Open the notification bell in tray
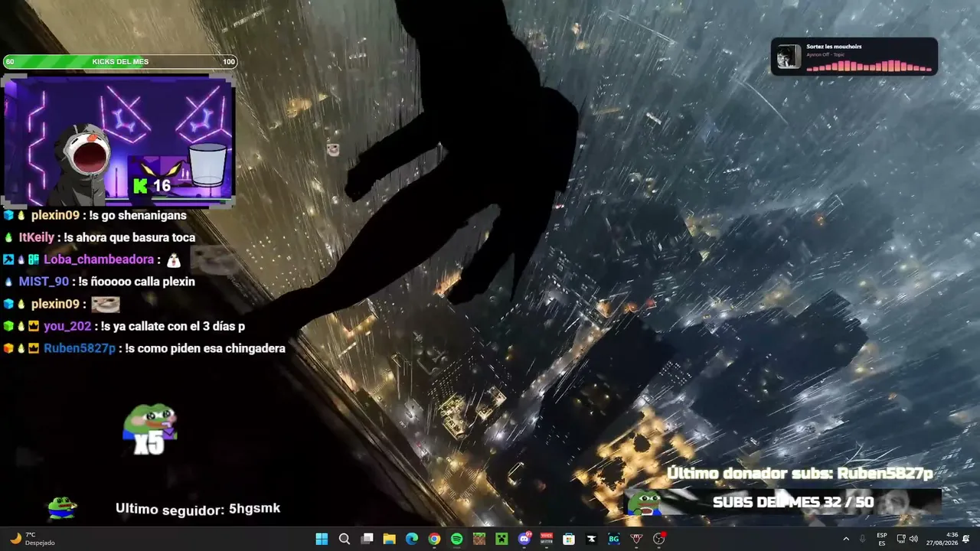The width and height of the screenshot is (980, 551). (966, 539)
